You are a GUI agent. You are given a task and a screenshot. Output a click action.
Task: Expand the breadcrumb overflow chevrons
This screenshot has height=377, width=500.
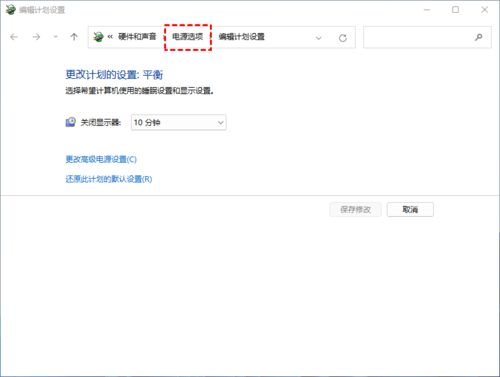point(110,37)
